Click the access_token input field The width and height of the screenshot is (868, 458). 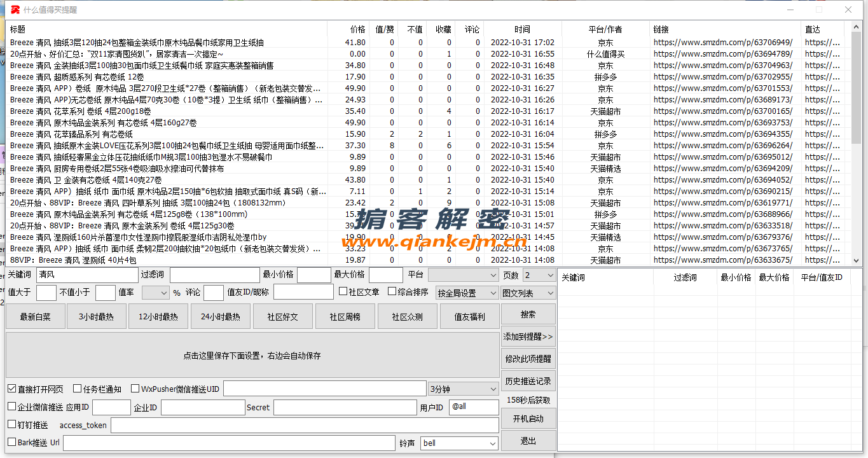[x=305, y=425]
